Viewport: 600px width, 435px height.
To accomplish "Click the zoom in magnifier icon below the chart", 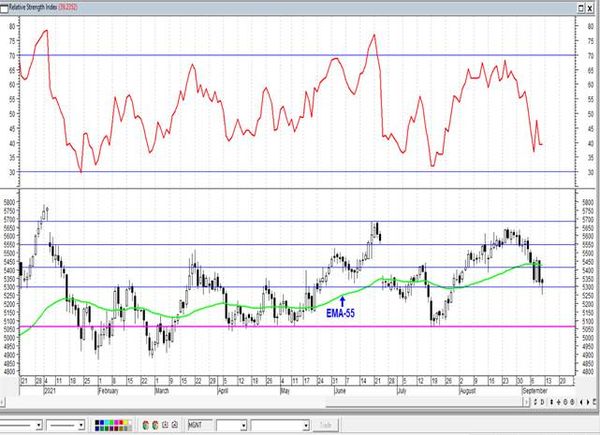I will click(x=565, y=402).
